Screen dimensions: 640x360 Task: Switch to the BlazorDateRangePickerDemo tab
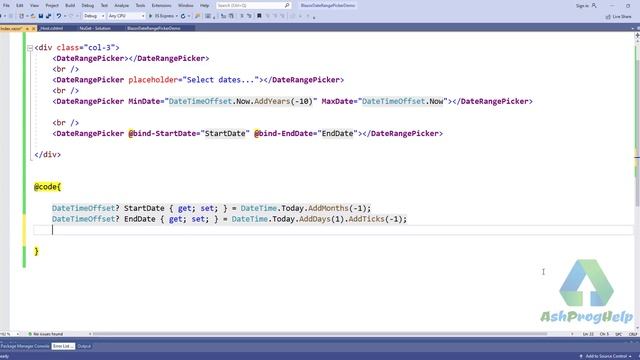(154, 28)
